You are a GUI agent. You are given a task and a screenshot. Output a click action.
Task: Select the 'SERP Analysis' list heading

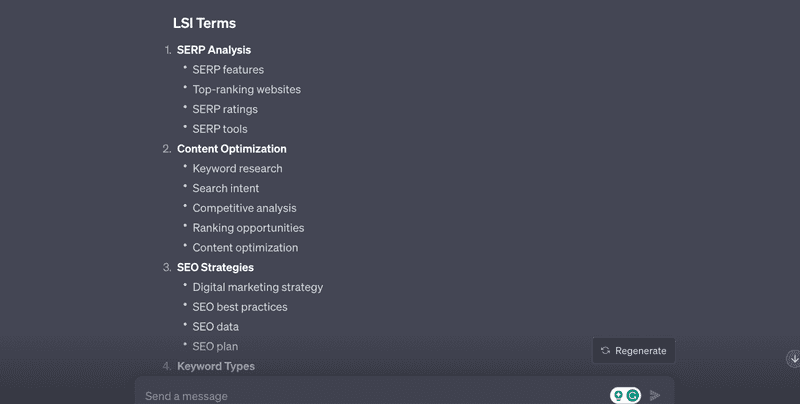pos(214,50)
